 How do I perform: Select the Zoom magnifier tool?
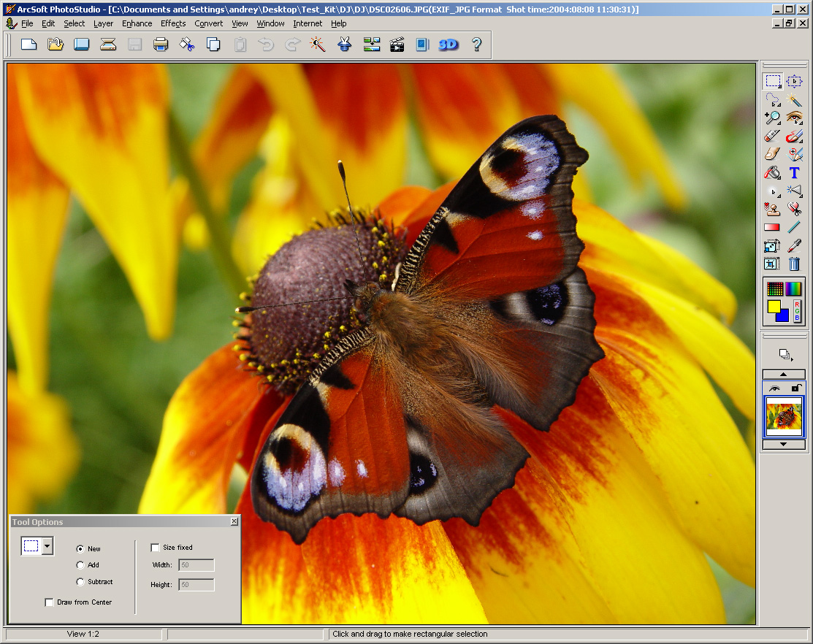[773, 118]
